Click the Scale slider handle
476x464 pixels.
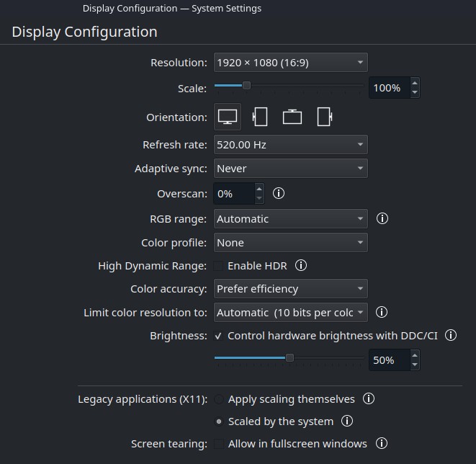tap(246, 86)
